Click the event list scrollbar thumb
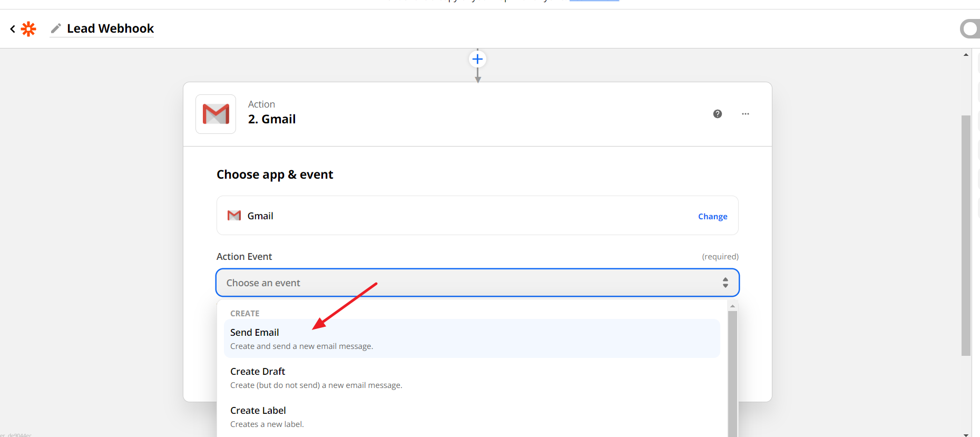 coord(732,373)
